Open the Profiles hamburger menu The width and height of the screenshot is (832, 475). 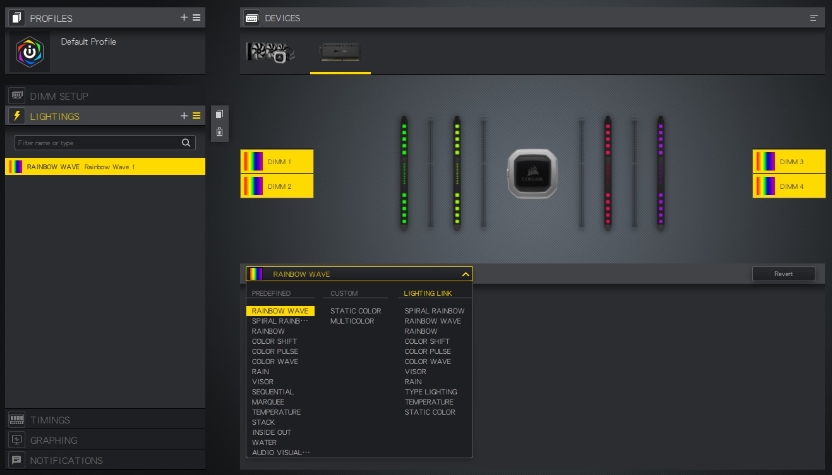[196, 18]
